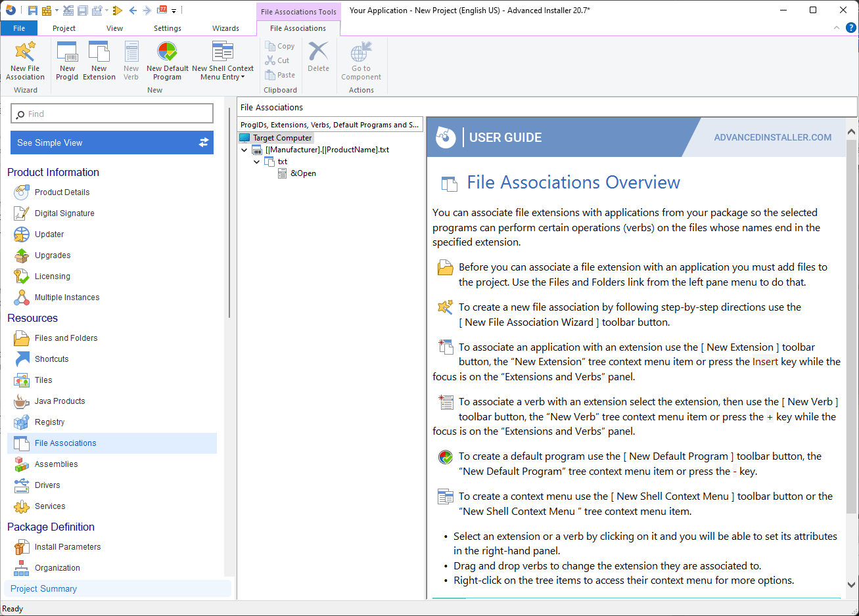Open the Build dropdown arrow in the title bar
Screen dimensions: 859x616
[x=57, y=11]
